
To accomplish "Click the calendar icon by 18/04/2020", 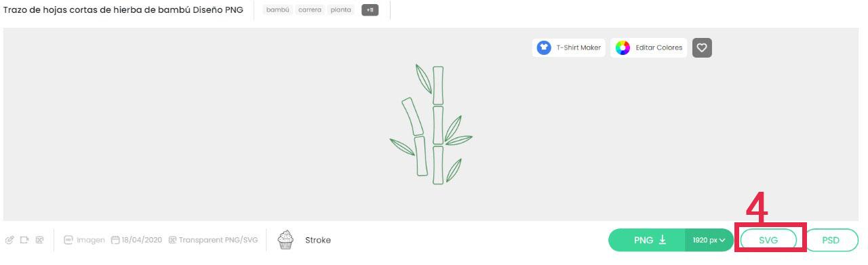I will pos(115,240).
